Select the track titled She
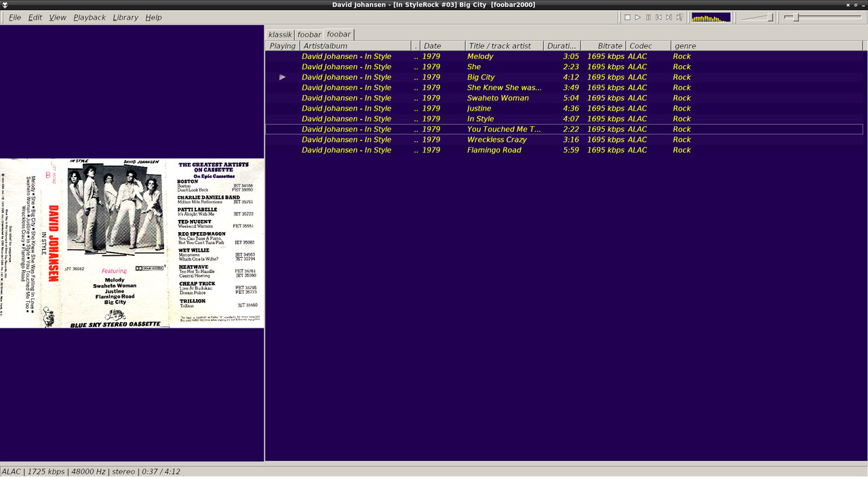868x477 pixels. pos(564,66)
